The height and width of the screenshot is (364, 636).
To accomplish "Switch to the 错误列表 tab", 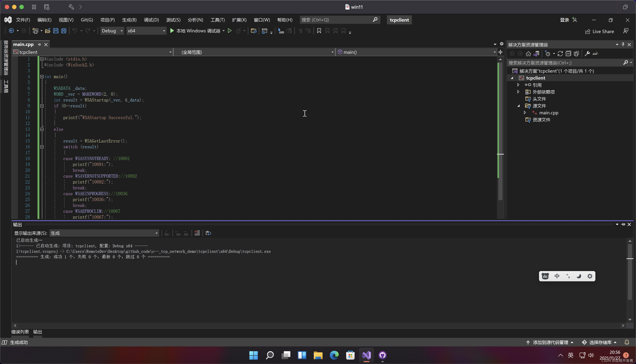I will 20,332.
